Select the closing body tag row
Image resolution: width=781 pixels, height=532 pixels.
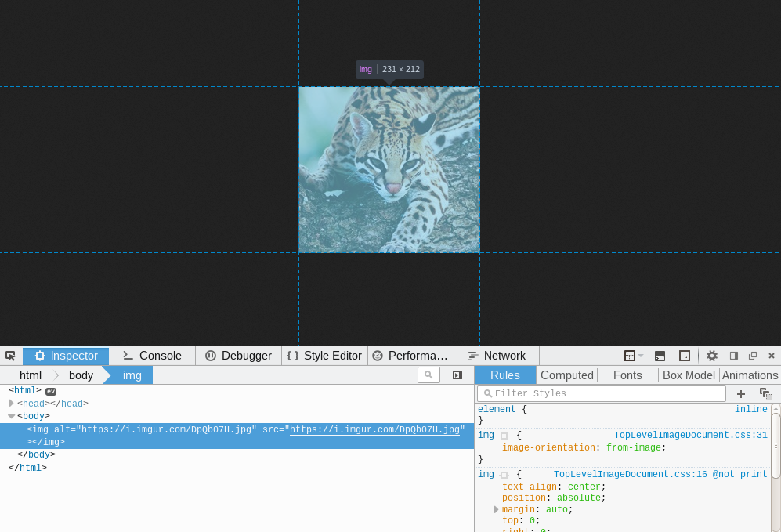[x=237, y=454]
